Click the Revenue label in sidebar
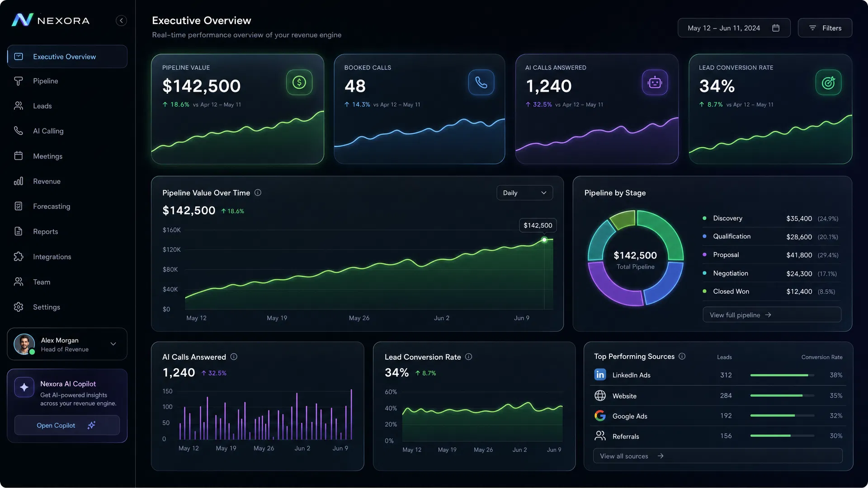Image resolution: width=868 pixels, height=488 pixels. (47, 181)
